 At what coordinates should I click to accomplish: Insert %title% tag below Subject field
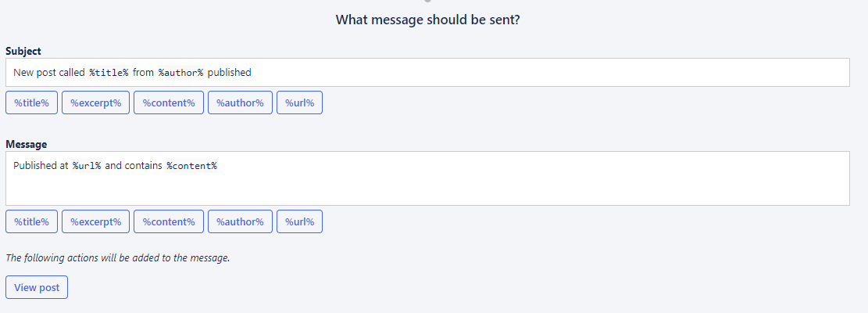coord(31,103)
